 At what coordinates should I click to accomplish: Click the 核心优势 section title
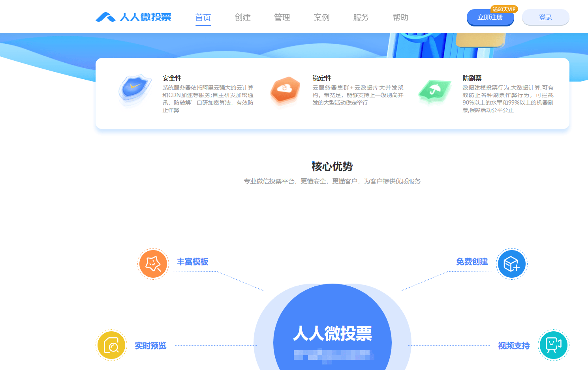point(332,166)
